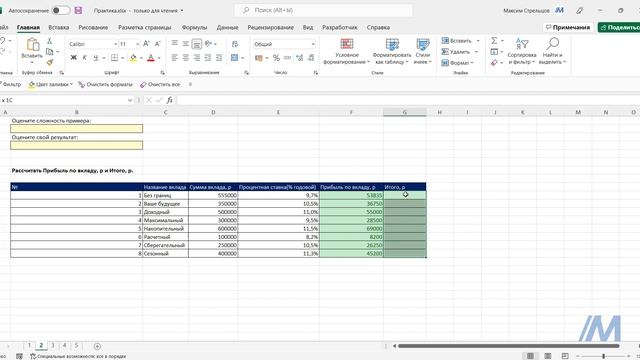Click yellow input cell under 'Оцените сложность примера'

point(77,129)
